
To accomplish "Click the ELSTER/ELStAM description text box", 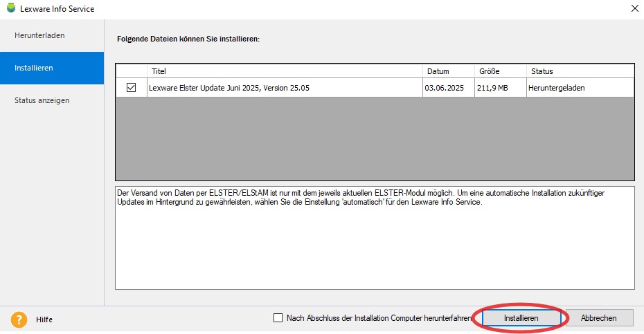I will click(x=375, y=238).
